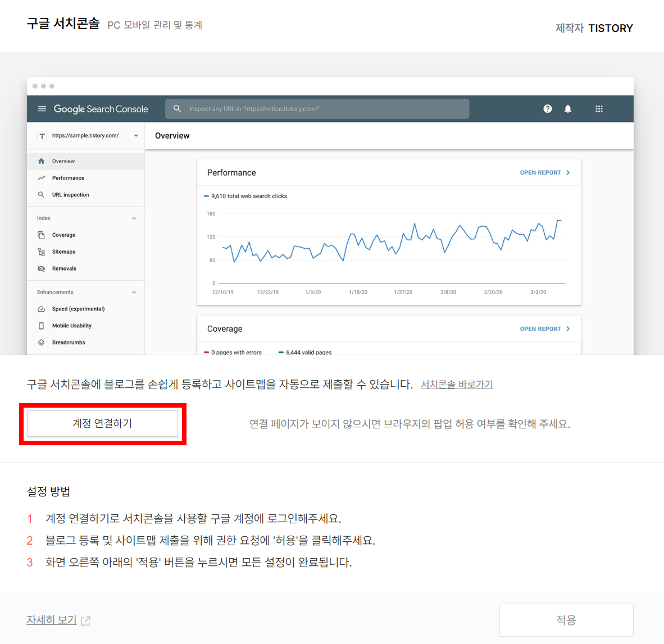The width and height of the screenshot is (664, 644).
Task: Click the 제작자 TISTORY label
Action: [x=594, y=28]
